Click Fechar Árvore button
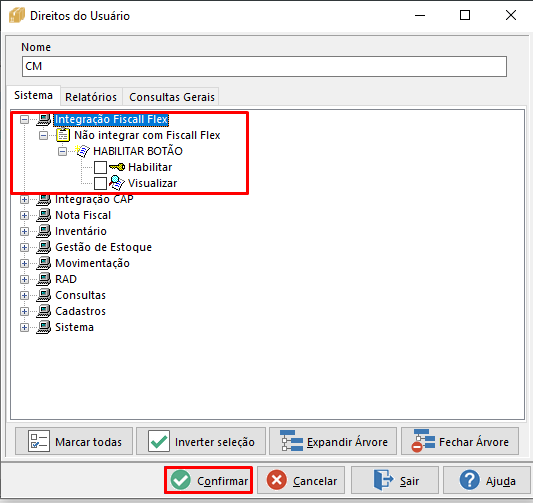 tap(460, 441)
